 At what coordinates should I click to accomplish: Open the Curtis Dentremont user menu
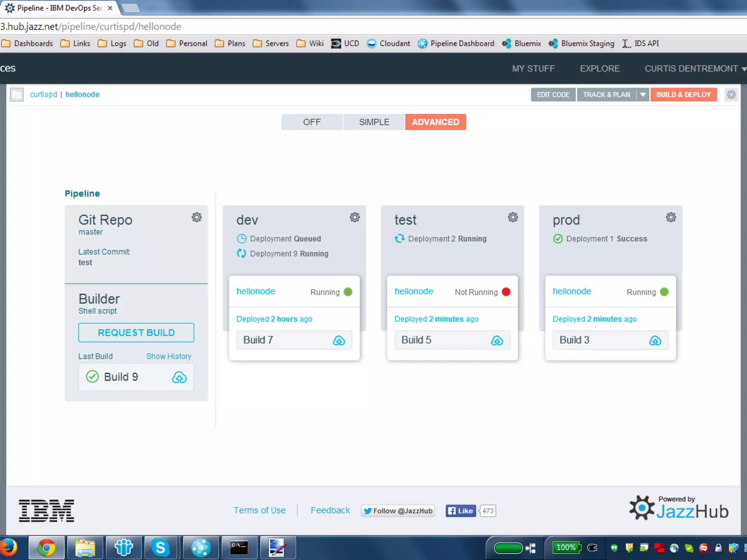[x=695, y=69]
